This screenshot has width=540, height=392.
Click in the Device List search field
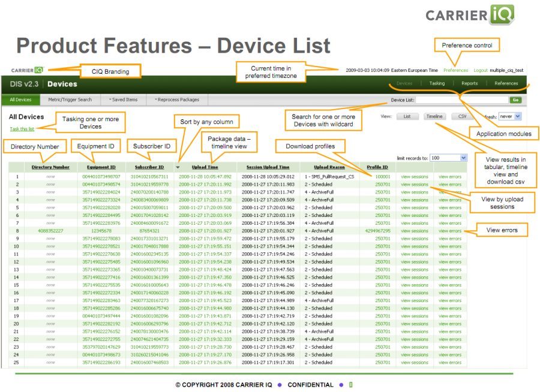click(x=461, y=99)
